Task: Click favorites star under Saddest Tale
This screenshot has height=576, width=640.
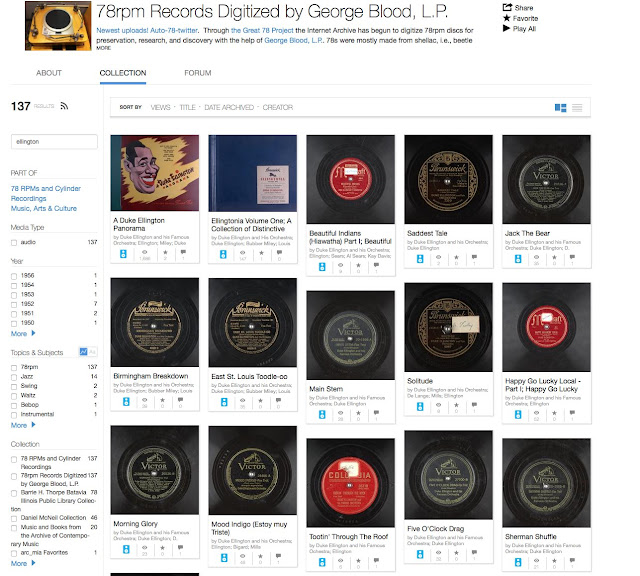Action: (456, 257)
